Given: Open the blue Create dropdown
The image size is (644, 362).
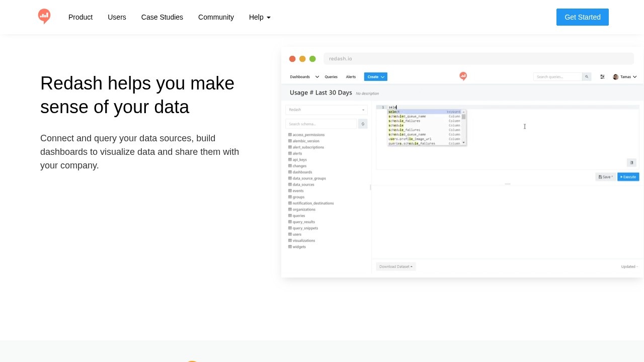Looking at the screenshot, I should click(x=376, y=77).
